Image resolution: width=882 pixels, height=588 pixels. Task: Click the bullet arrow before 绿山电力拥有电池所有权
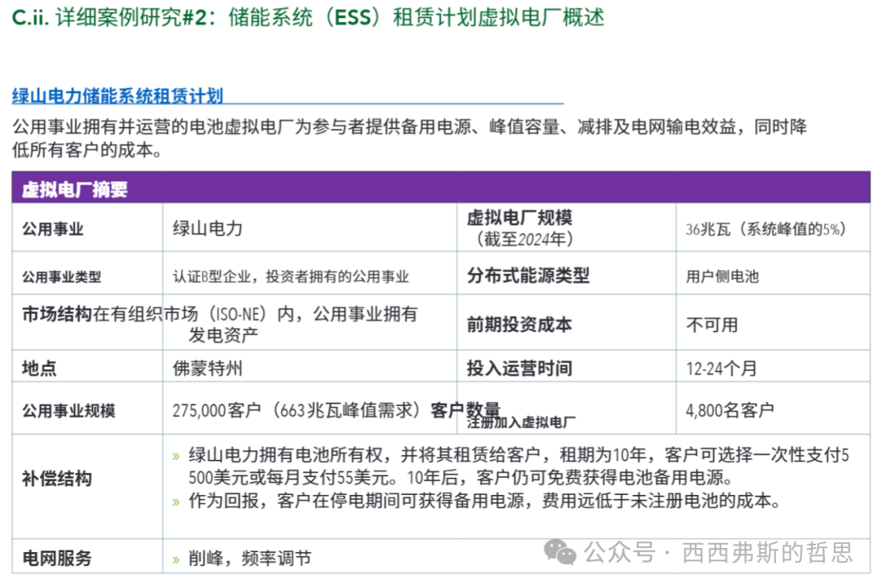[176, 457]
